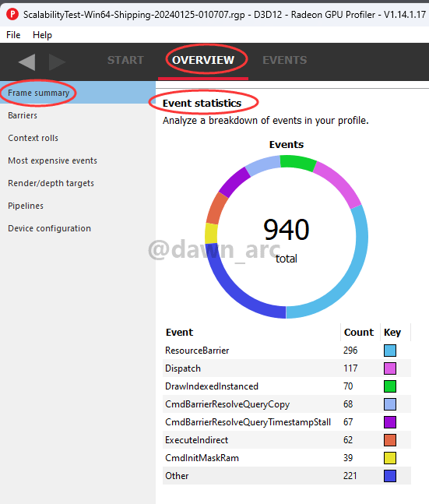Open the File menu

click(13, 35)
